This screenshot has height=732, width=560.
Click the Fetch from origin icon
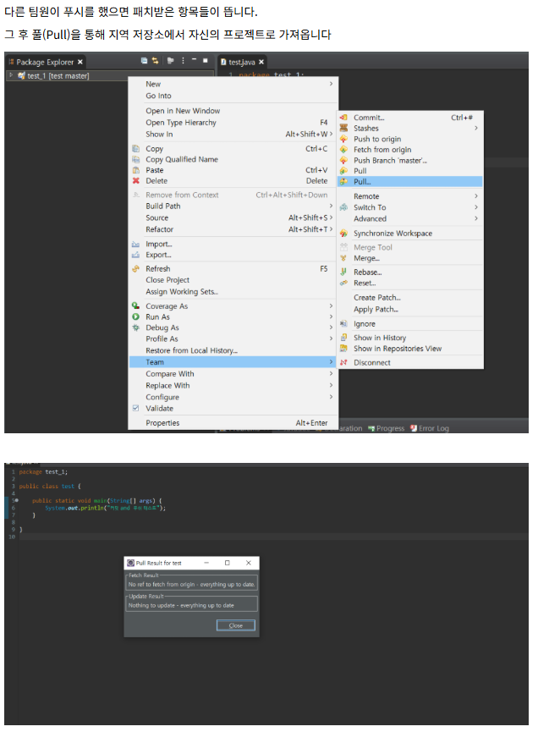(x=344, y=150)
